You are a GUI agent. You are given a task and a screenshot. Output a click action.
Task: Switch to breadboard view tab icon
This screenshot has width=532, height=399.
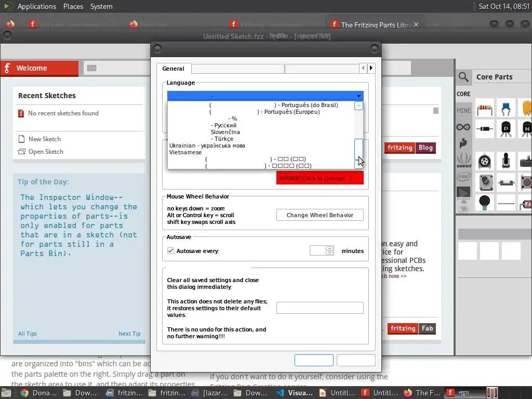(91, 68)
